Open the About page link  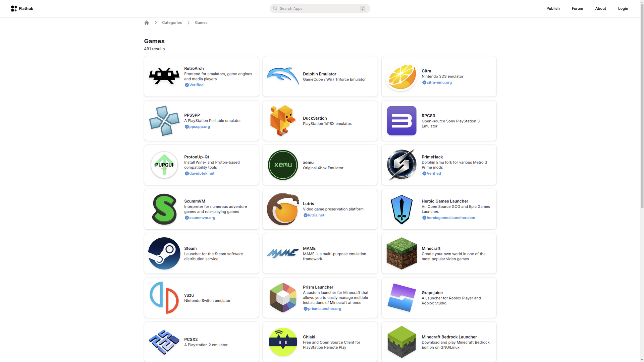click(x=600, y=8)
